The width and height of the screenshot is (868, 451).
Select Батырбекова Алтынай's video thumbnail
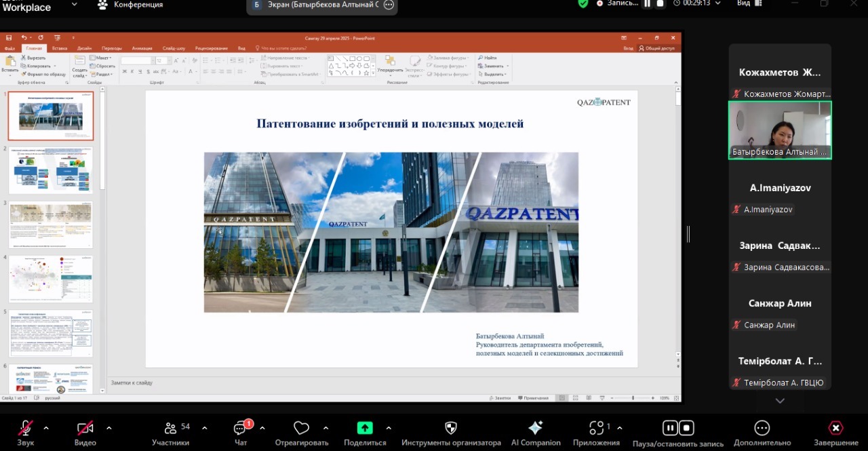pyautogui.click(x=780, y=130)
